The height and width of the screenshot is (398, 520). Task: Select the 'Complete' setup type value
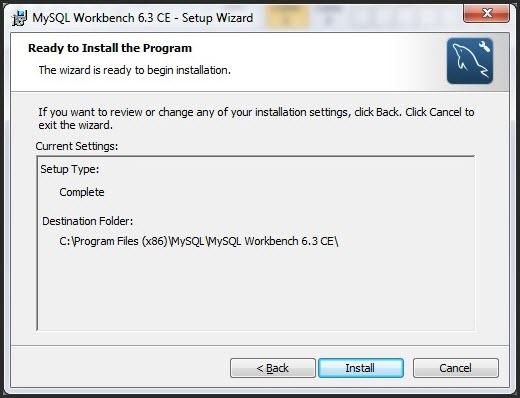click(82, 192)
